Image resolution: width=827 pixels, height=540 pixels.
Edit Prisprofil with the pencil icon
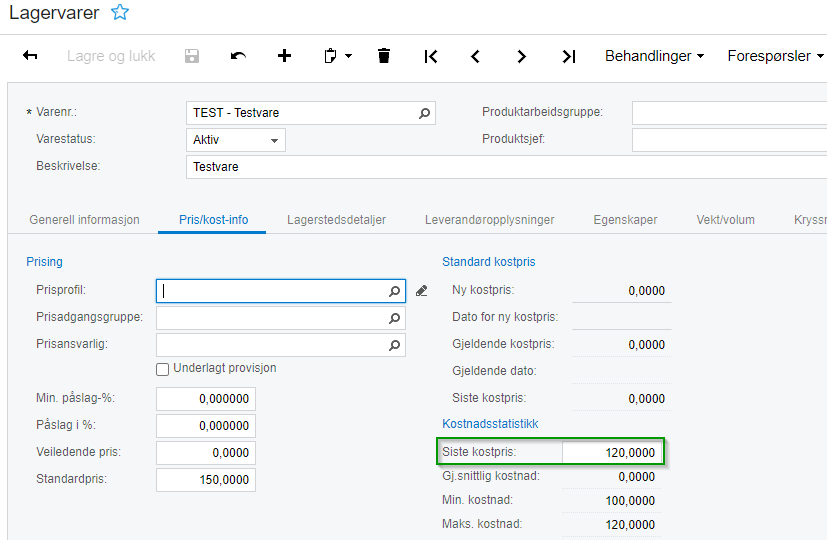click(x=421, y=291)
